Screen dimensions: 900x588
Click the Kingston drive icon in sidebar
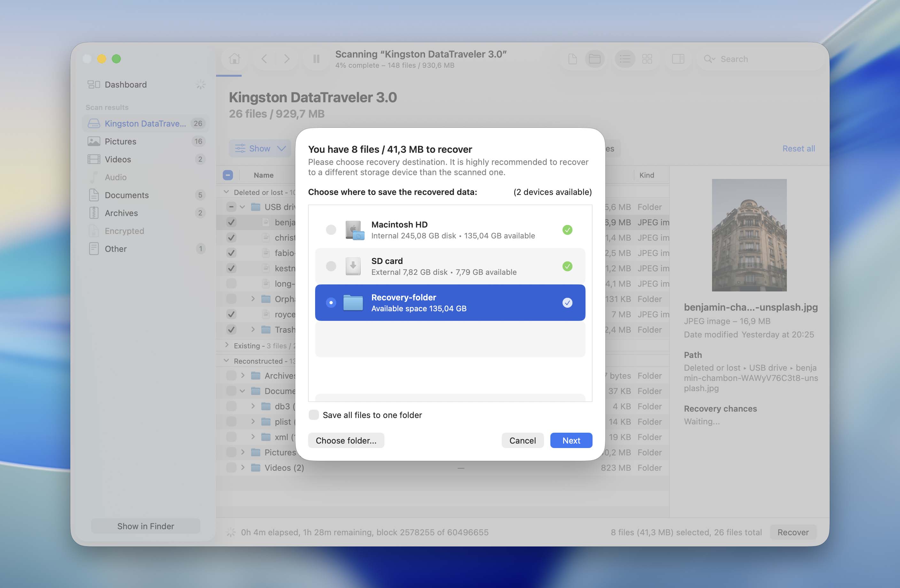coord(93,123)
